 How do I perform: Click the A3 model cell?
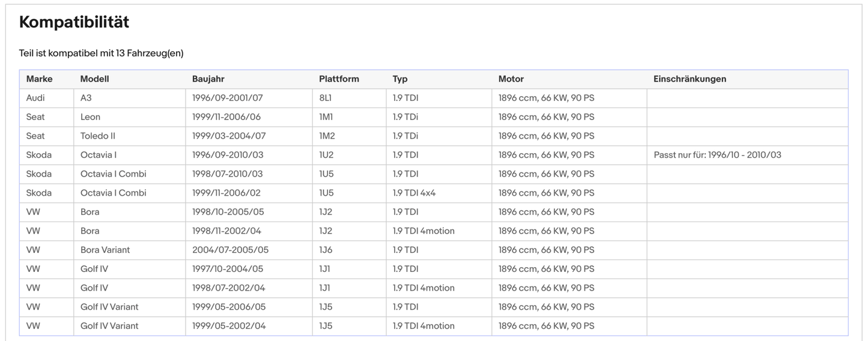coord(86,98)
